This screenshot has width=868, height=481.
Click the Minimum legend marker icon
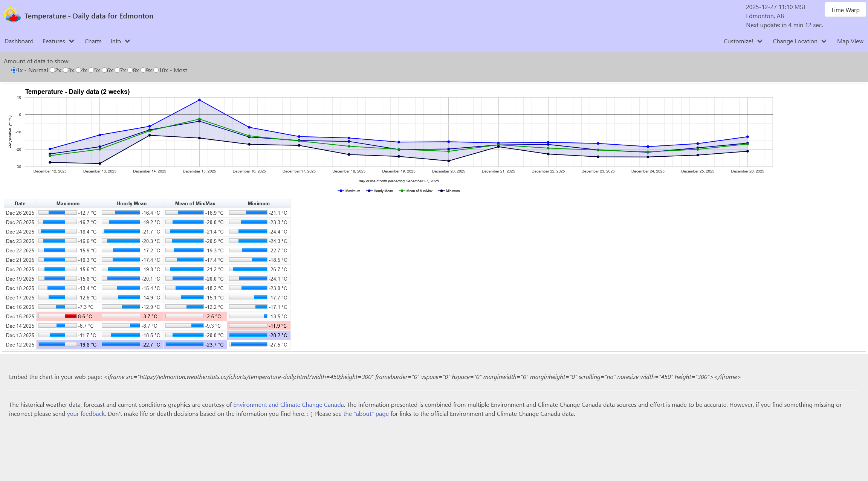[x=441, y=191]
